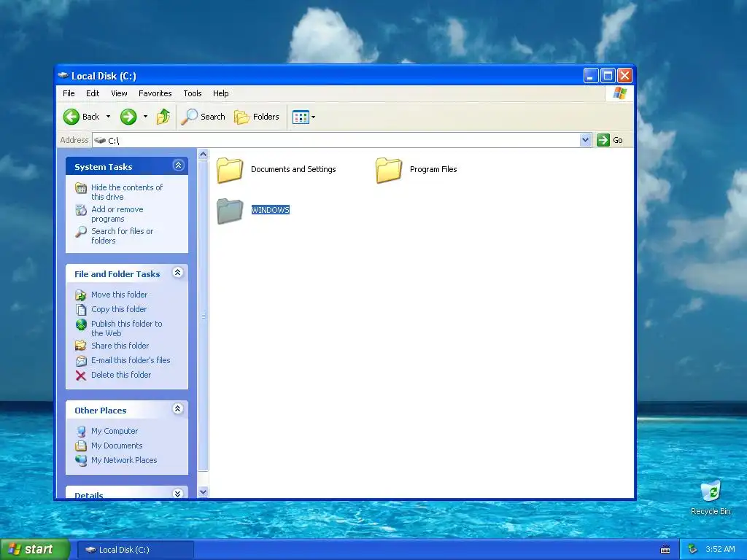Open My Documents in Other Places
The height and width of the screenshot is (560, 747).
click(x=117, y=446)
